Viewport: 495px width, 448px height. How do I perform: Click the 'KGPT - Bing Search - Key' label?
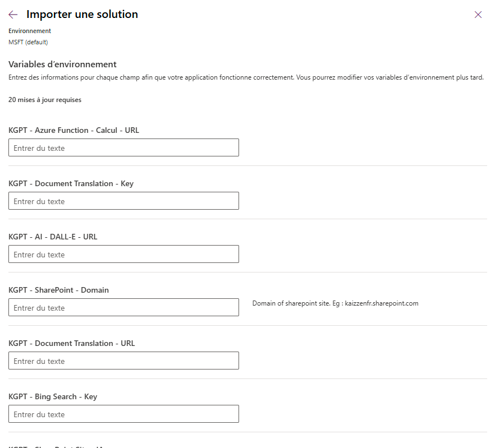click(x=53, y=397)
